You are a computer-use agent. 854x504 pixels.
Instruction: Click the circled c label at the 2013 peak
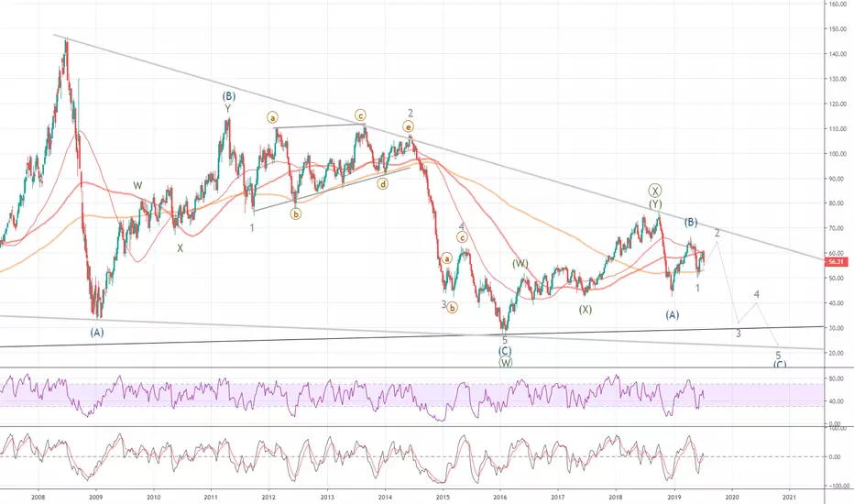pos(360,115)
